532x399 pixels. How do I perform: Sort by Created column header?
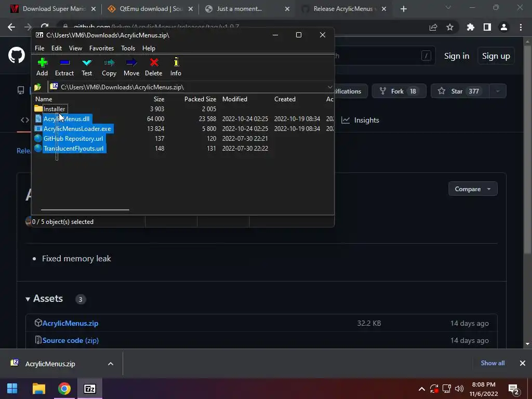[285, 99]
